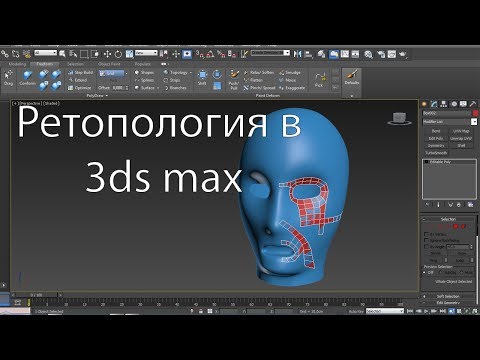Open the Utilities hammer panel icon
Screen dimensions: 480x360
pyautogui.click(x=473, y=104)
